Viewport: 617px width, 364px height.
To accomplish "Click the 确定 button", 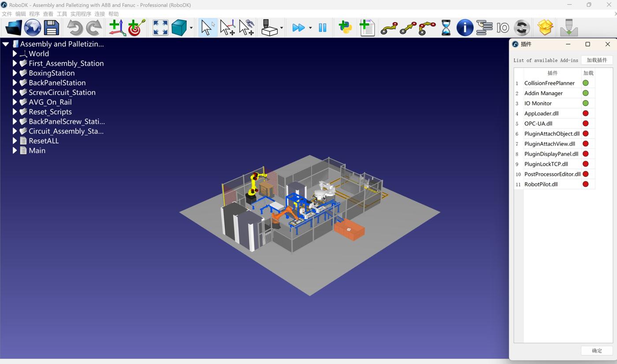I will [597, 351].
